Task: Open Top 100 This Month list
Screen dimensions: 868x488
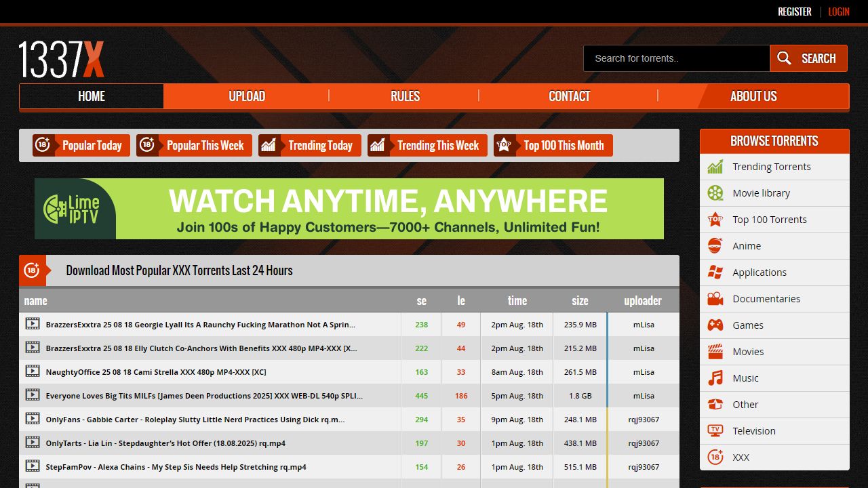Action: [553, 145]
